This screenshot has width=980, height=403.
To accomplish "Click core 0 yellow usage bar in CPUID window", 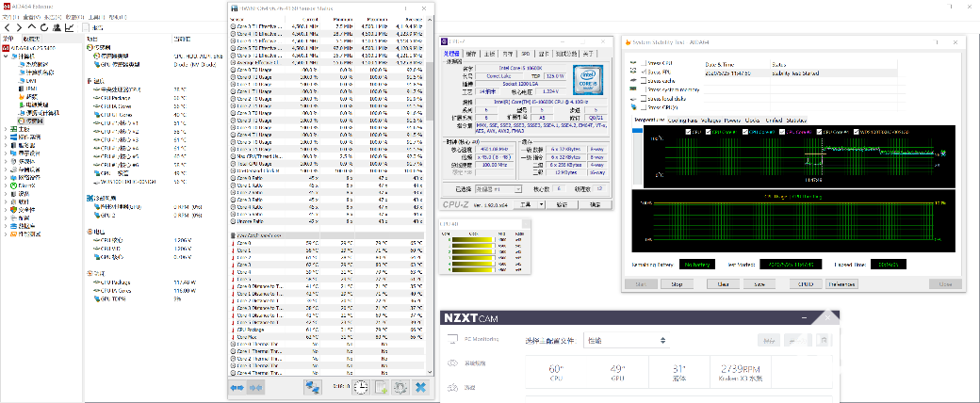I will tap(472, 239).
